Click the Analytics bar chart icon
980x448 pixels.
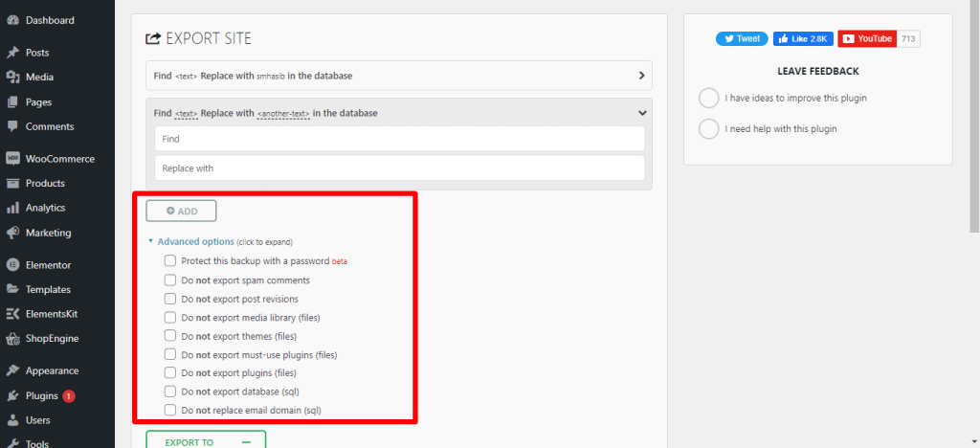12,208
